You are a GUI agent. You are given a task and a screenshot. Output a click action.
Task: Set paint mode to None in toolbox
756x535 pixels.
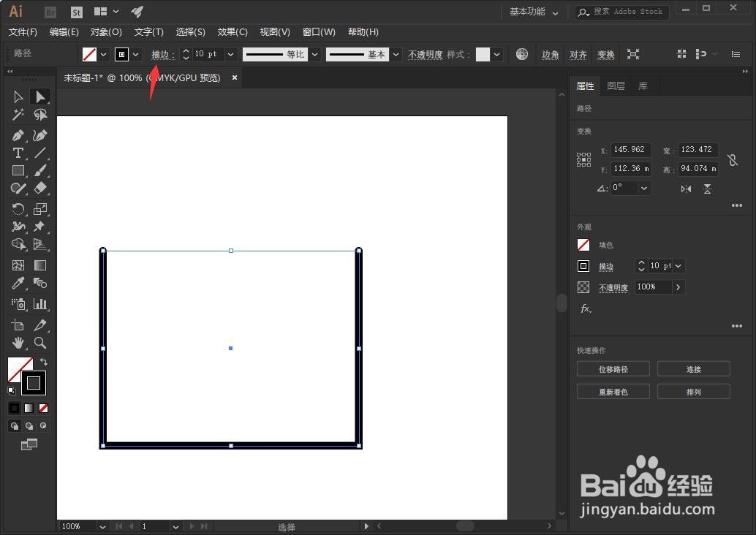click(x=43, y=409)
